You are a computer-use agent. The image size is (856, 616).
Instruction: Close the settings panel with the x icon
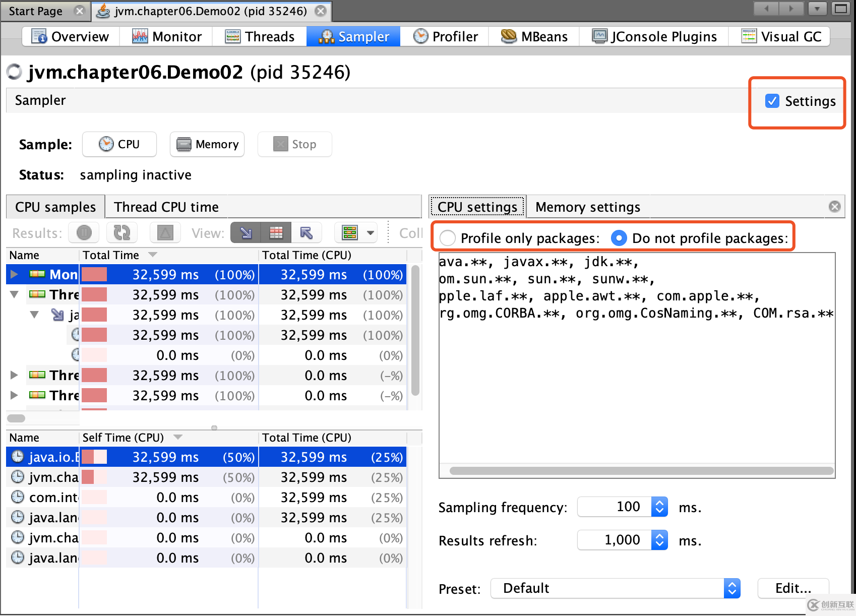[x=835, y=207]
